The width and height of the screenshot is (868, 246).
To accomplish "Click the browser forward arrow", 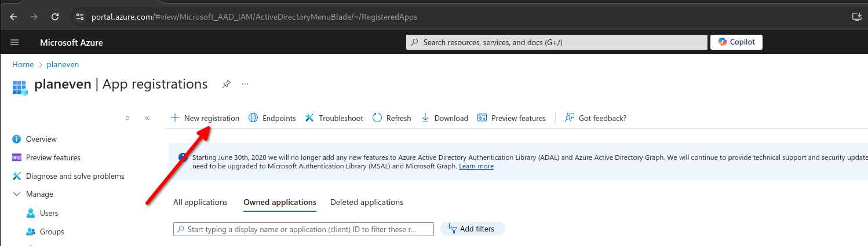I will pos(34,17).
